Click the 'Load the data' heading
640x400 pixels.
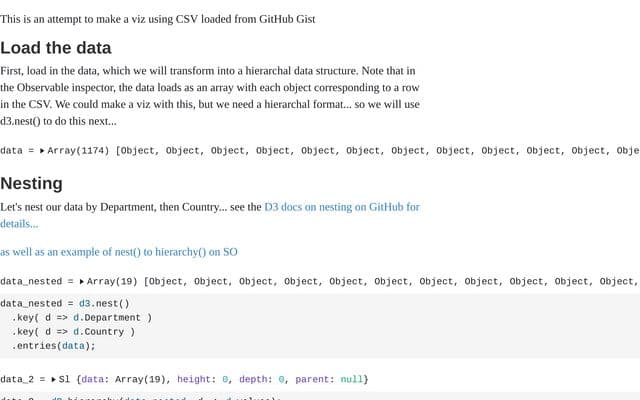click(56, 48)
